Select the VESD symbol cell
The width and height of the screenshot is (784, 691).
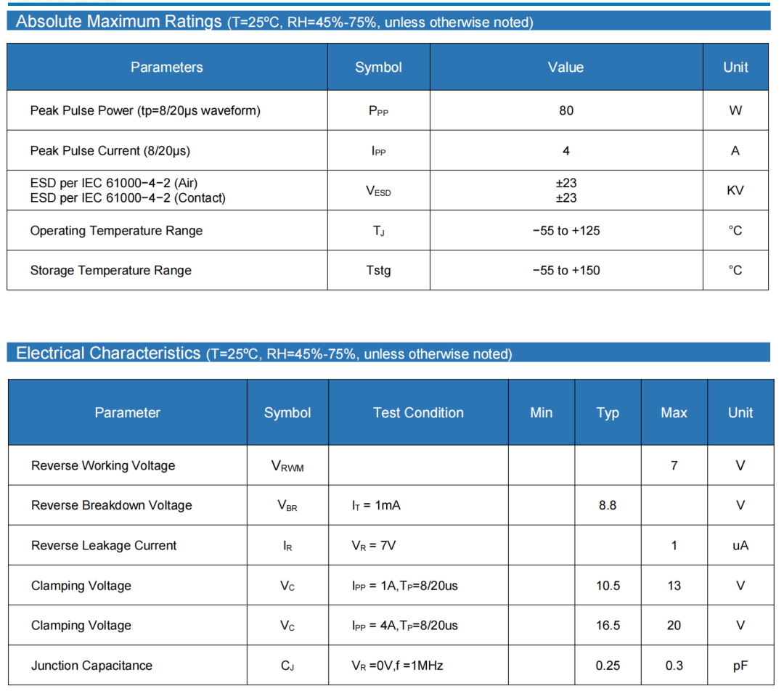point(378,191)
